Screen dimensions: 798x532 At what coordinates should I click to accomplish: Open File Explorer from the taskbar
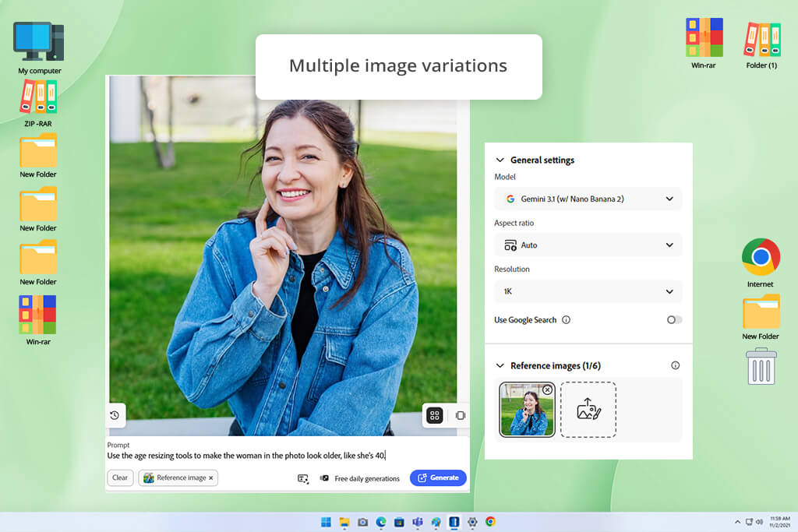pos(344,522)
